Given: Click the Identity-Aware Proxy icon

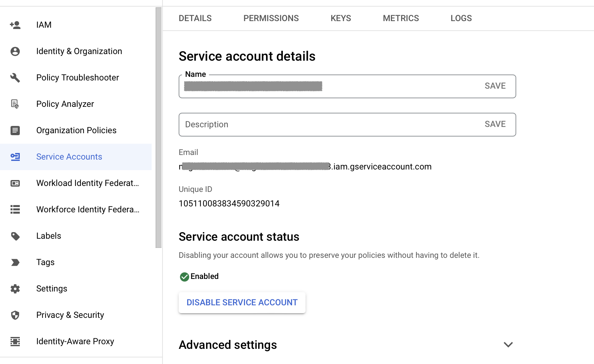Looking at the screenshot, I should [x=15, y=342].
